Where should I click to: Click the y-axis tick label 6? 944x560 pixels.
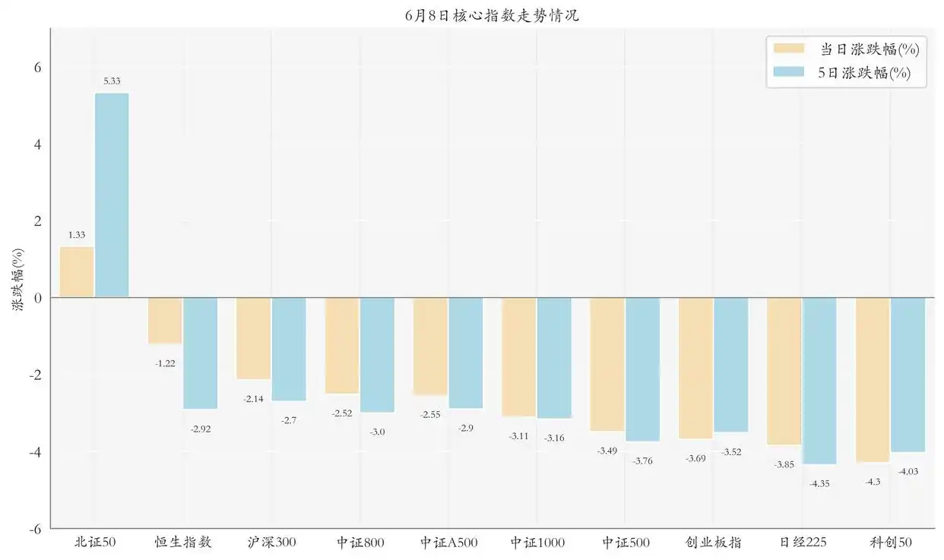[x=37, y=68]
